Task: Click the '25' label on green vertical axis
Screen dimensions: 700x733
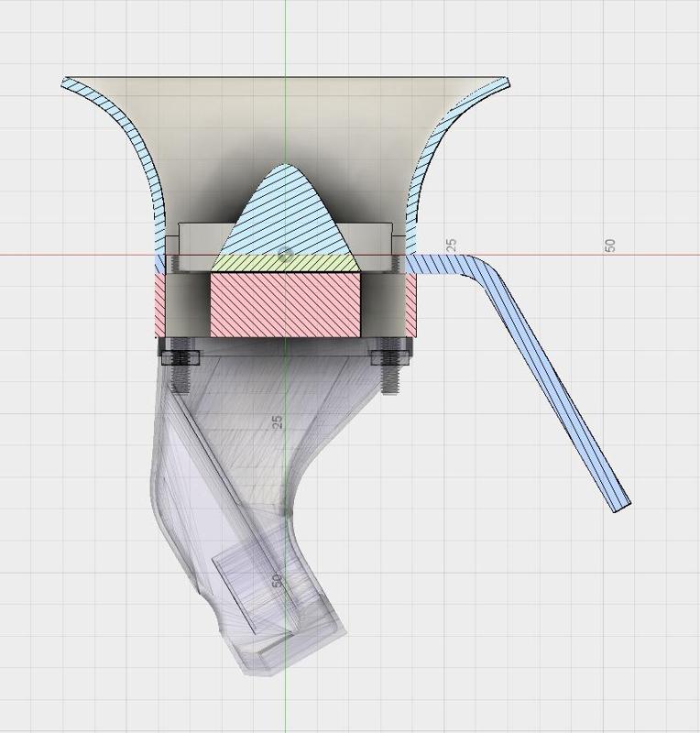Action: (278, 422)
